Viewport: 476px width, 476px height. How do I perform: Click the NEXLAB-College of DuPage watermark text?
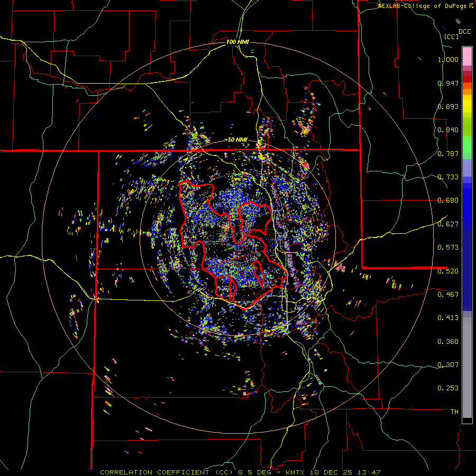[425, 6]
